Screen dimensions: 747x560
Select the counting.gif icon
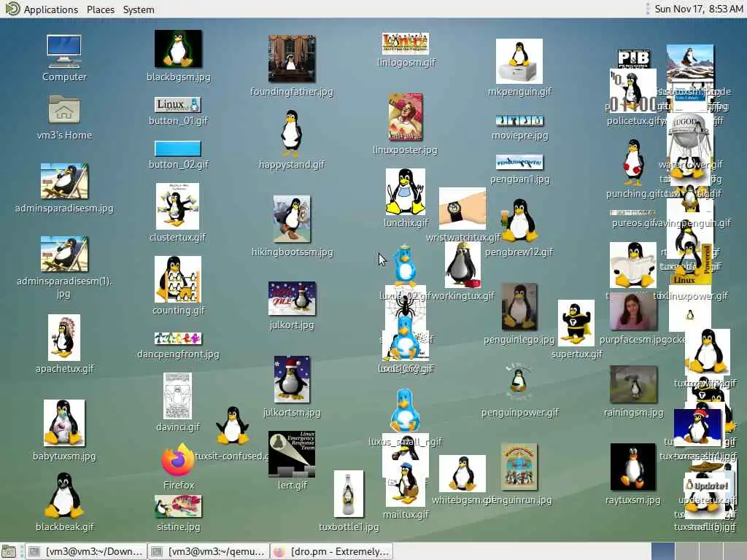point(178,279)
